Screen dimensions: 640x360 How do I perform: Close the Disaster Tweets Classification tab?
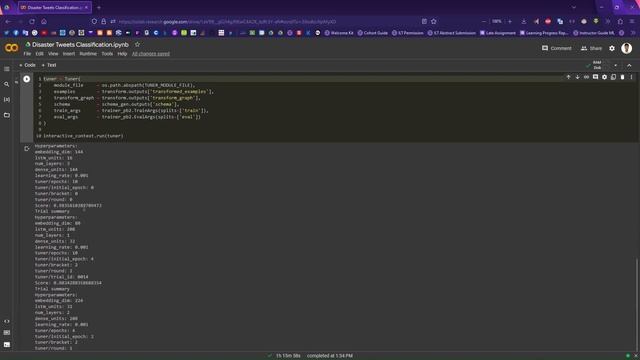click(x=86, y=7)
